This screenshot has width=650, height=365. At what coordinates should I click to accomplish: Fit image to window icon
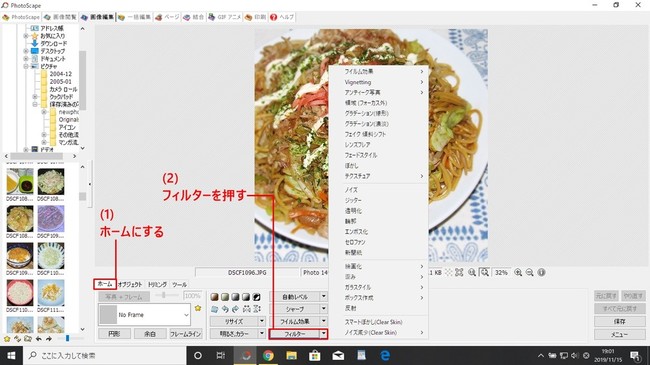coord(485,273)
